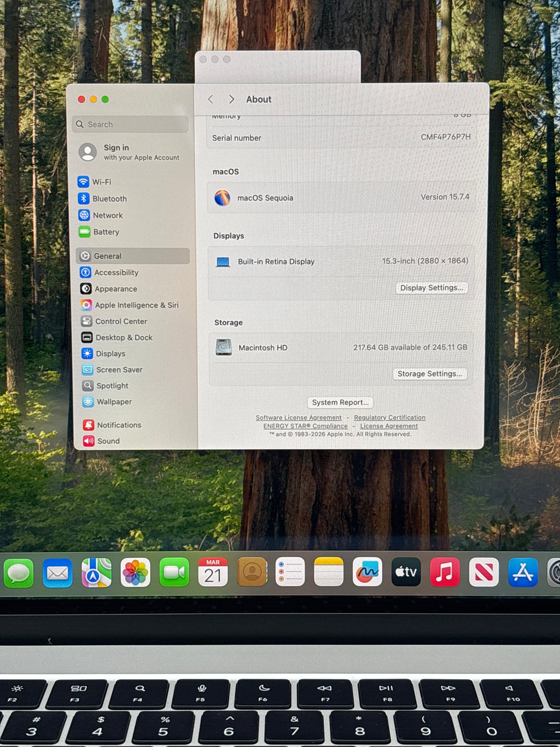The height and width of the screenshot is (747, 560).
Task: Click the Search field in sidebar
Action: pos(130,124)
